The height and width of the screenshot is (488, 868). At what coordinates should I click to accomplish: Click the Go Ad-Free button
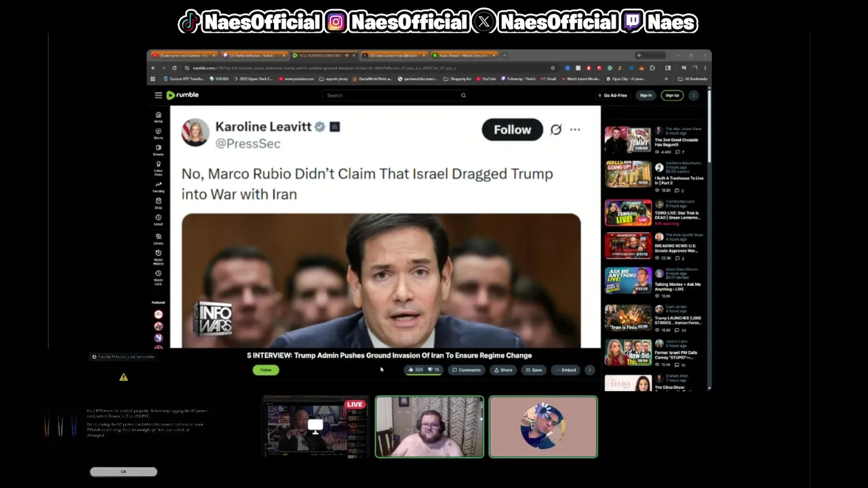612,96
